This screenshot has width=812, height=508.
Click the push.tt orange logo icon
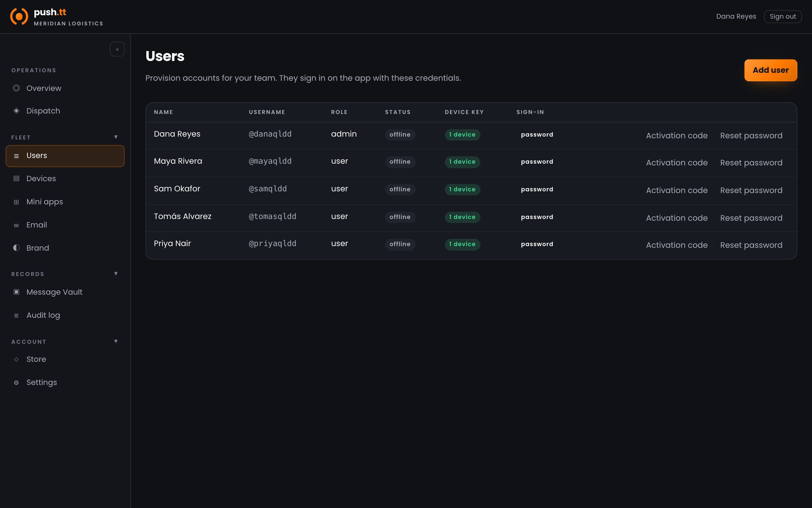tap(19, 16)
